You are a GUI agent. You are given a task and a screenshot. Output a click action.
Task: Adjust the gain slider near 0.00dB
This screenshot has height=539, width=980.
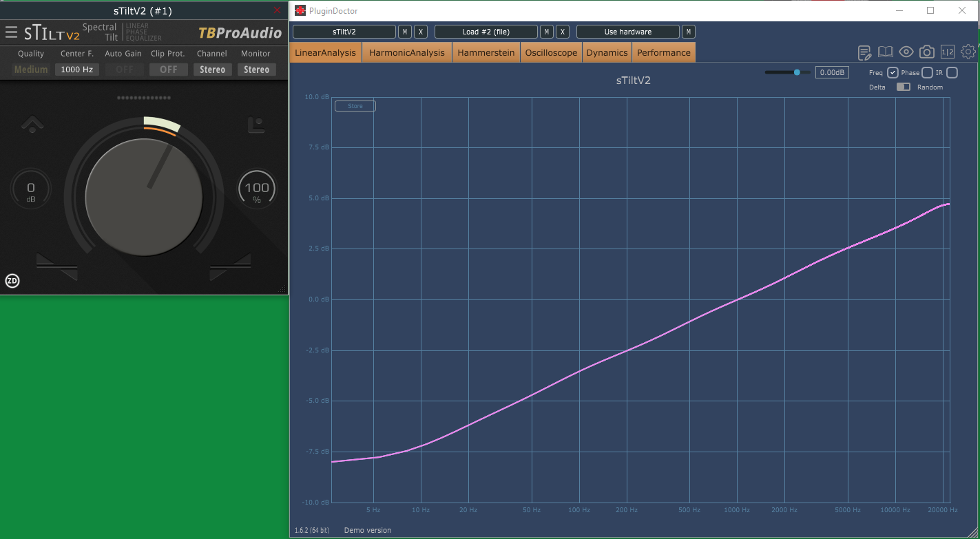coord(788,72)
